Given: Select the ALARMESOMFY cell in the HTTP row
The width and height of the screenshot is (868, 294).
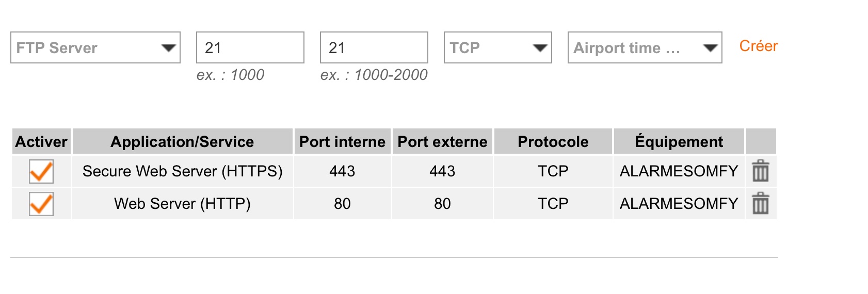Looking at the screenshot, I should pyautogui.click(x=679, y=204).
